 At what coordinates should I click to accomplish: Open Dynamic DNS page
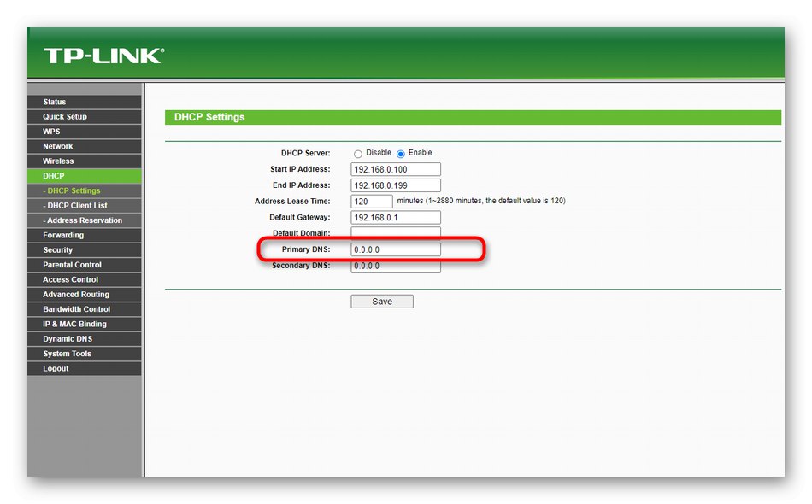(85, 339)
